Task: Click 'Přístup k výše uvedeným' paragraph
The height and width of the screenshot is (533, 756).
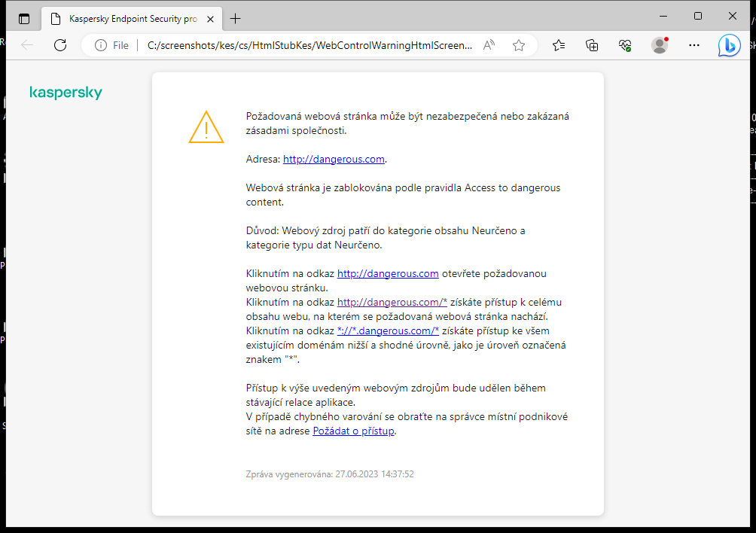Action: click(x=396, y=395)
